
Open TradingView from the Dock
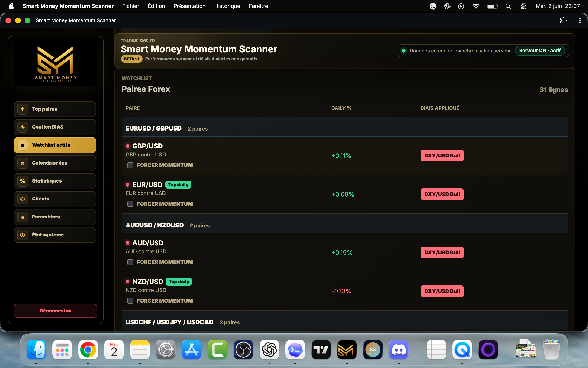pos(321,349)
